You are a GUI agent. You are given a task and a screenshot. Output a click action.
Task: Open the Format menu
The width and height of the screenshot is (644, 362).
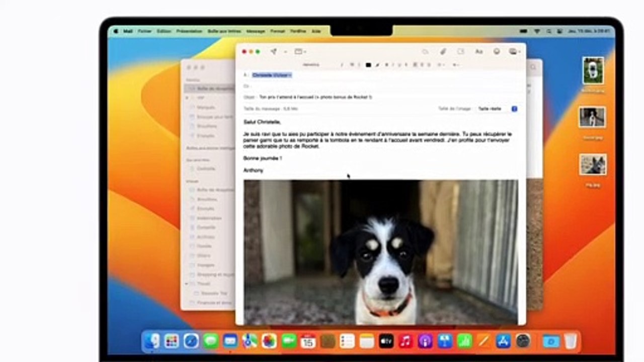pos(278,31)
